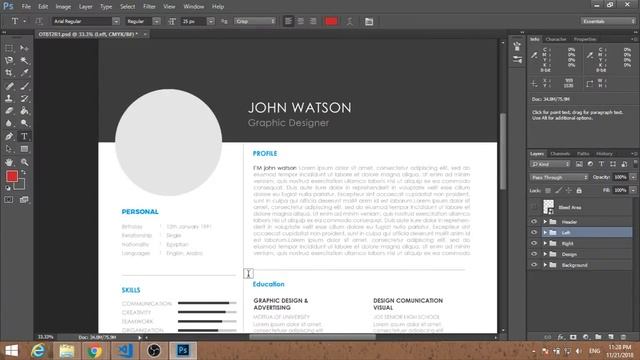
Task: Select the Path Selection tool
Action: point(9,149)
